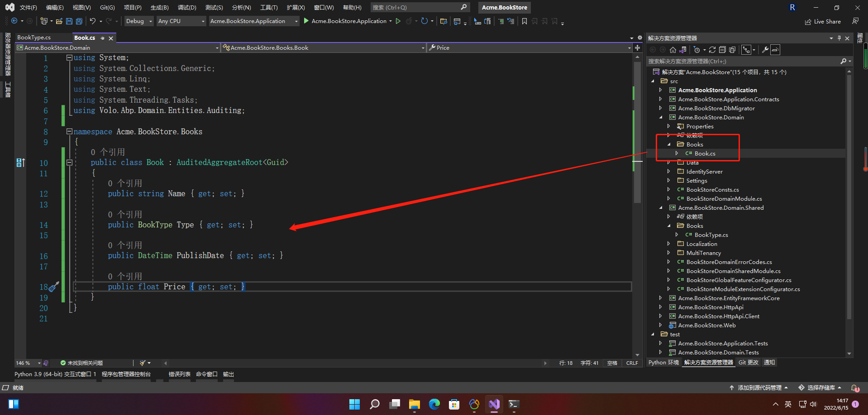Open the Any CPU platform dropdown
The height and width of the screenshot is (415, 868).
181,21
